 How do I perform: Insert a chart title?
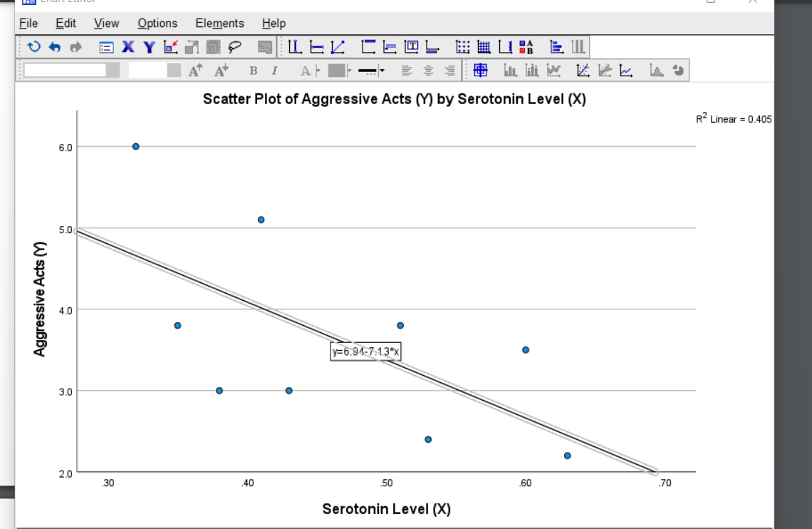(x=368, y=47)
